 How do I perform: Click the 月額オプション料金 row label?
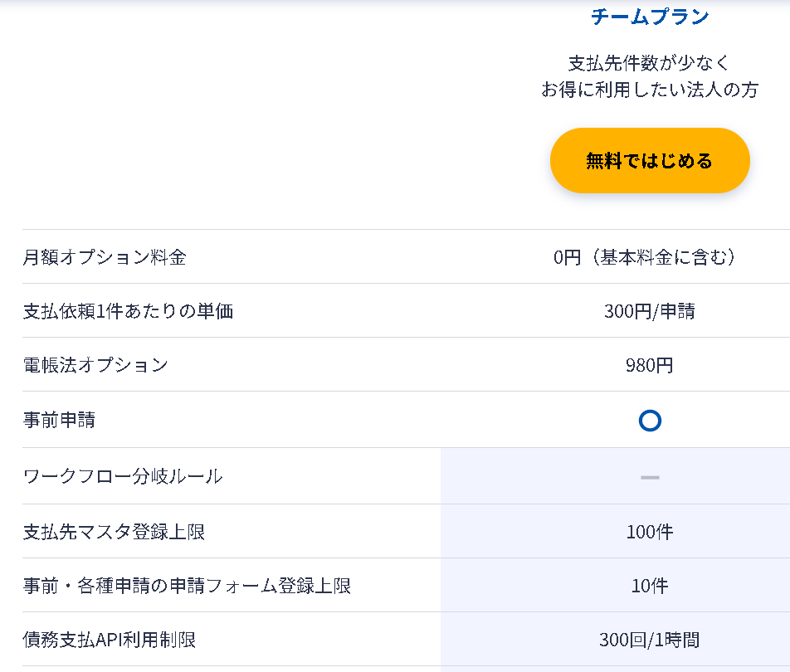pyautogui.click(x=105, y=257)
